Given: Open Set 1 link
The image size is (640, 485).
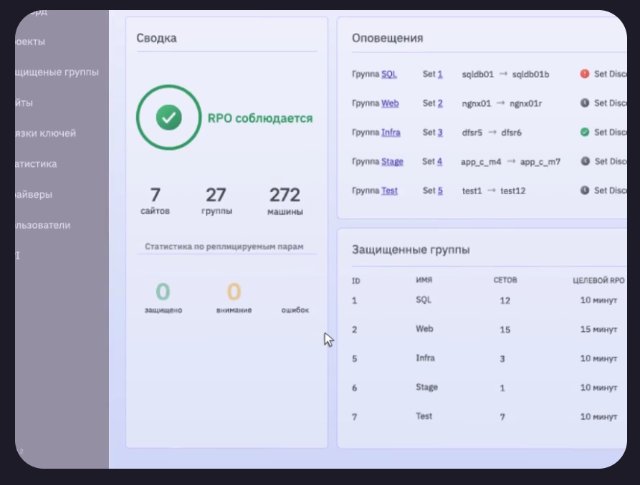Looking at the screenshot, I should click(440, 74).
